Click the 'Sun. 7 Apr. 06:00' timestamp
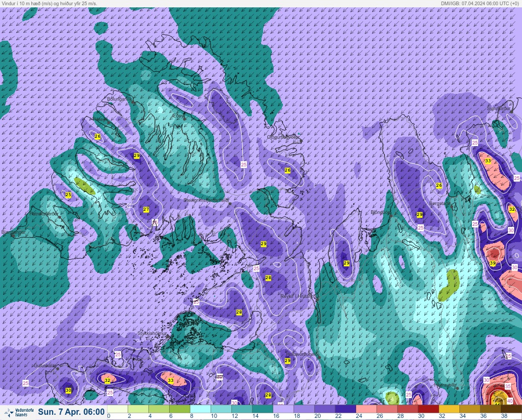Screen dimensions: 522x420 click(71, 412)
